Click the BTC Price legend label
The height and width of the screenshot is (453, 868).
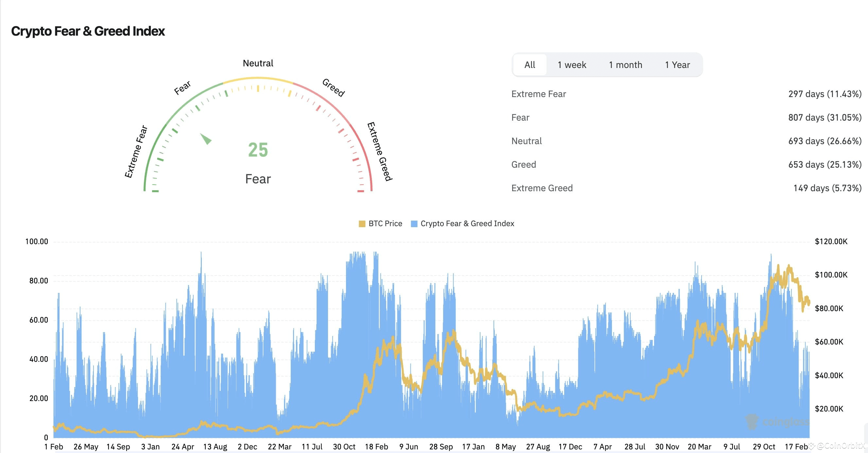click(x=385, y=224)
